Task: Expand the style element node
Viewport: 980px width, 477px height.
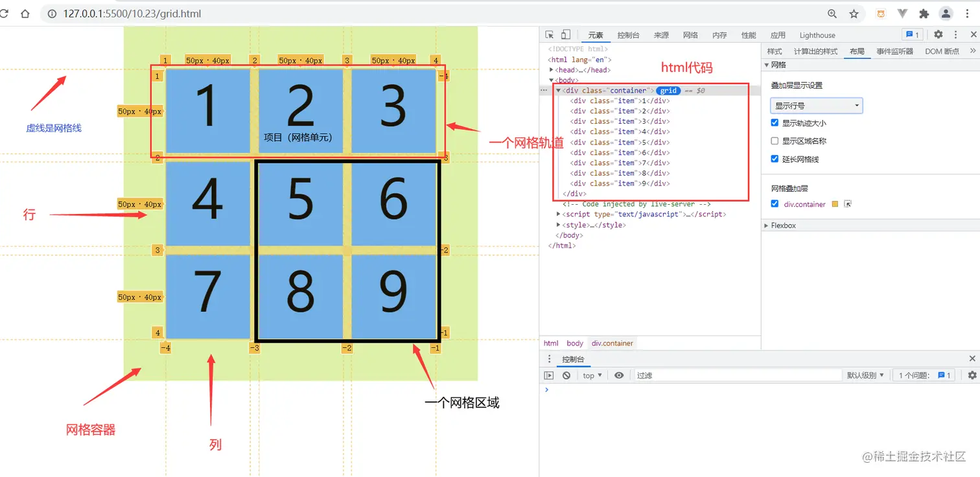Action: (559, 225)
